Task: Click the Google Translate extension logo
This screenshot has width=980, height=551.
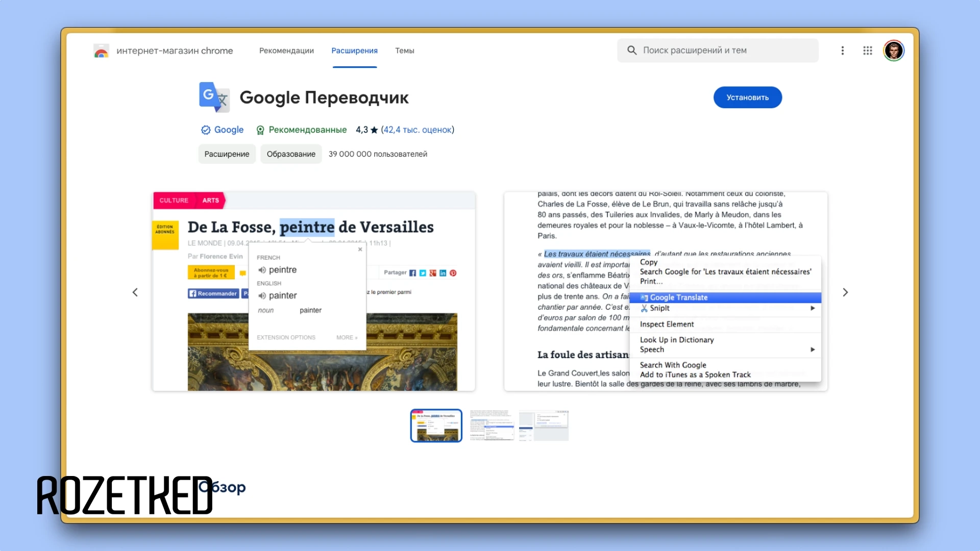Action: (214, 97)
